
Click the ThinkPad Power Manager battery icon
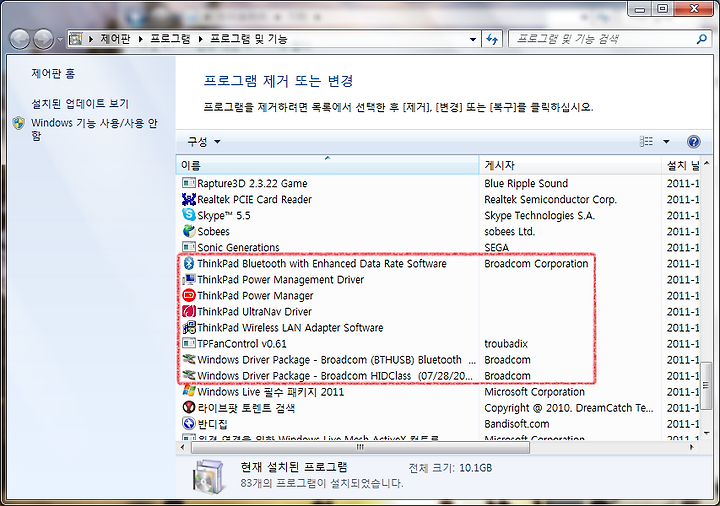coord(189,295)
